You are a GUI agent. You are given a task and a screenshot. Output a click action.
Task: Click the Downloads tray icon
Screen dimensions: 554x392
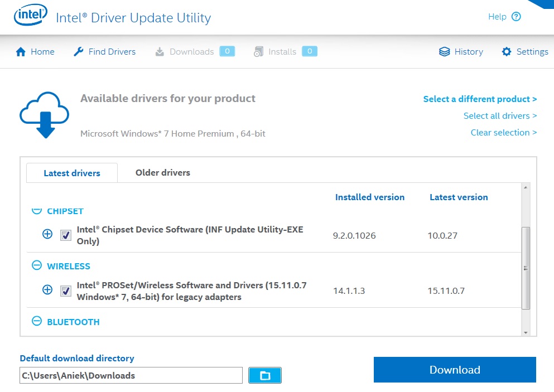160,52
